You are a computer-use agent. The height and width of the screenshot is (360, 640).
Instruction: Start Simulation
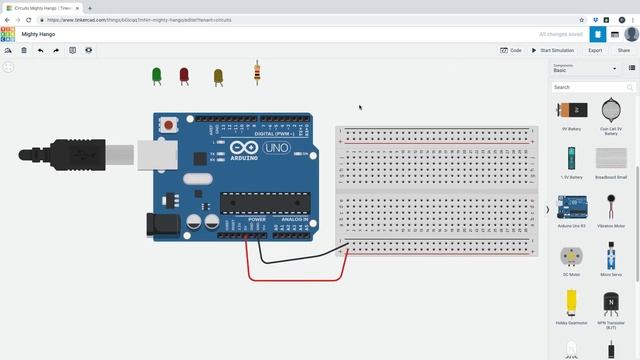coord(553,50)
